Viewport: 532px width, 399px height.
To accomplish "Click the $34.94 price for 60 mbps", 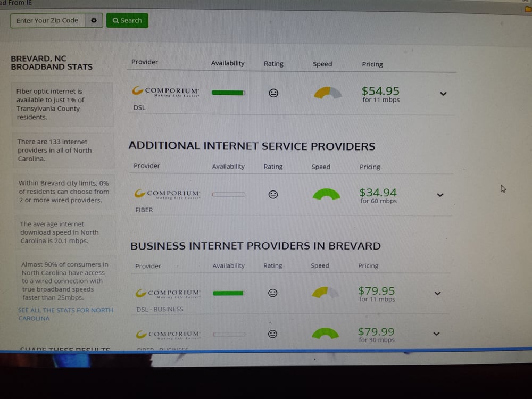I will pyautogui.click(x=378, y=193).
